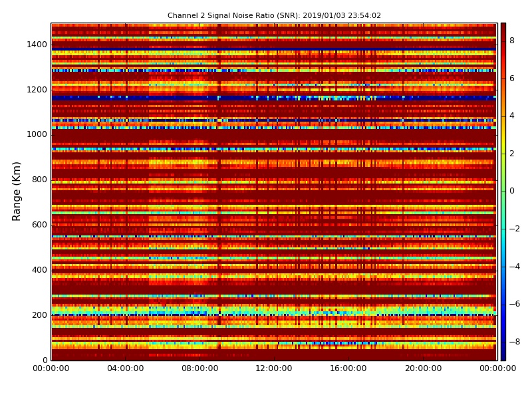Click the 1000 range tick label
The height and width of the screenshot is (399, 532).
37,134
